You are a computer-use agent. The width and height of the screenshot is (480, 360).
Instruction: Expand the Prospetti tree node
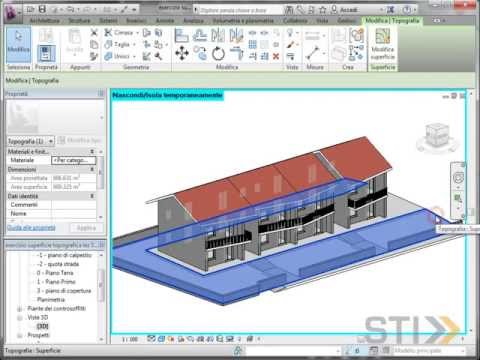[x=20, y=335]
